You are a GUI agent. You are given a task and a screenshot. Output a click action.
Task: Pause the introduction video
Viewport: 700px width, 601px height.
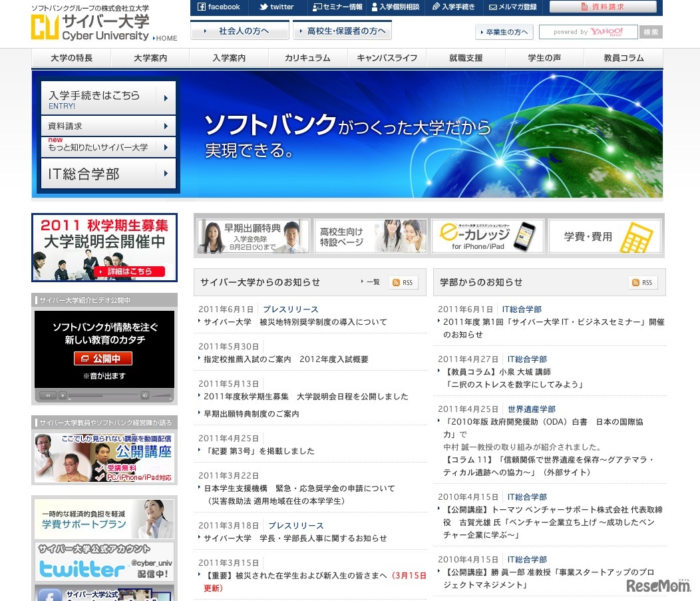pos(48,395)
